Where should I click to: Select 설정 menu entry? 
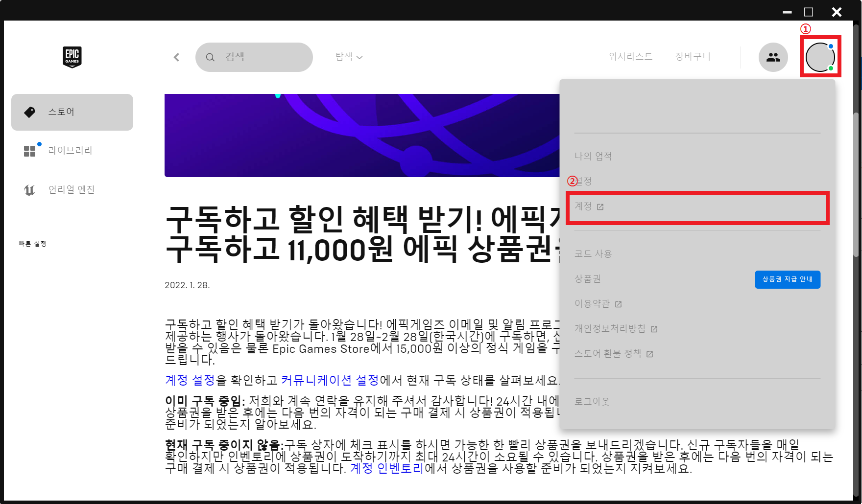pos(583,181)
